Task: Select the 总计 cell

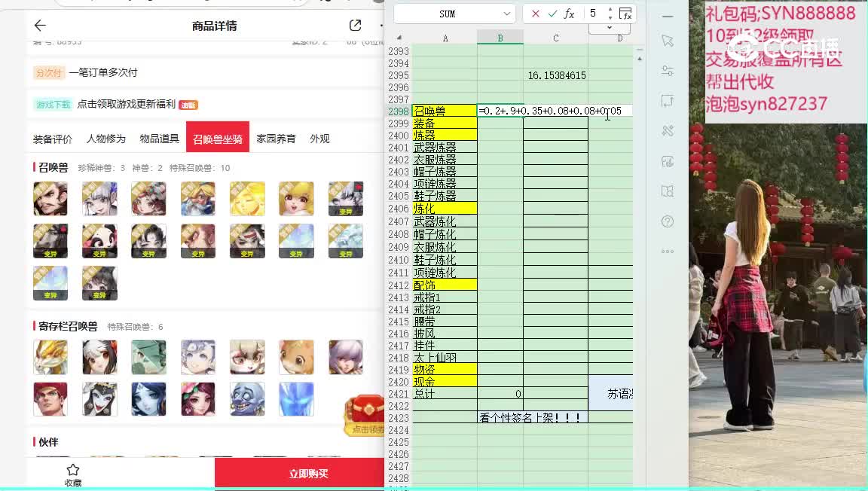Action: click(445, 394)
